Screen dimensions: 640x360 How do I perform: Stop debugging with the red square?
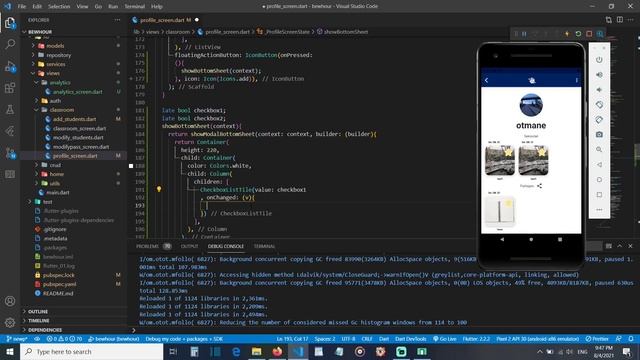coord(589,34)
